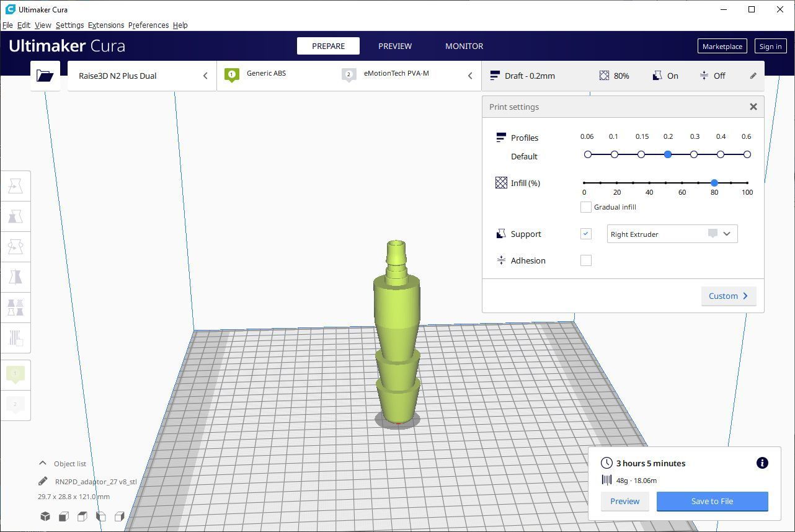
Task: Set layer height profile to 0.3
Action: (x=694, y=154)
